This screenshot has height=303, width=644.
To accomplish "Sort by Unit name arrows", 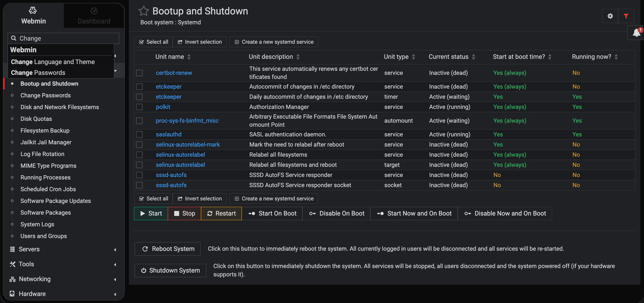I will click(189, 57).
